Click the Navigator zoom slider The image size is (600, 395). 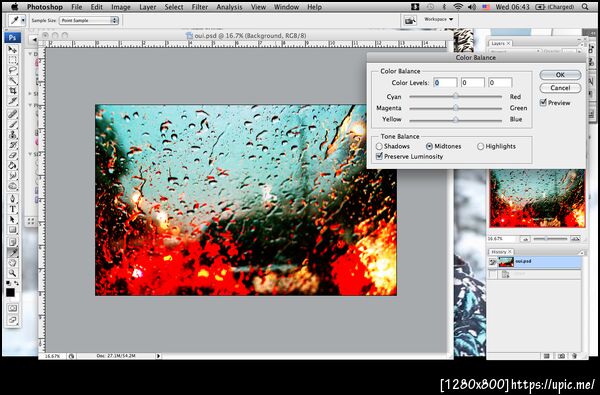(x=546, y=239)
